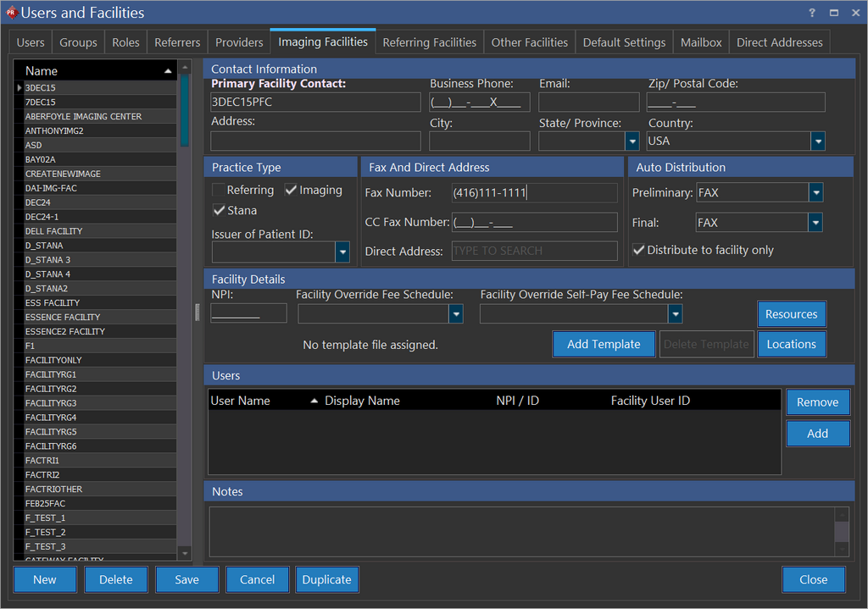The height and width of the screenshot is (609, 868).
Task: Click the Add Template button
Action: tap(604, 344)
